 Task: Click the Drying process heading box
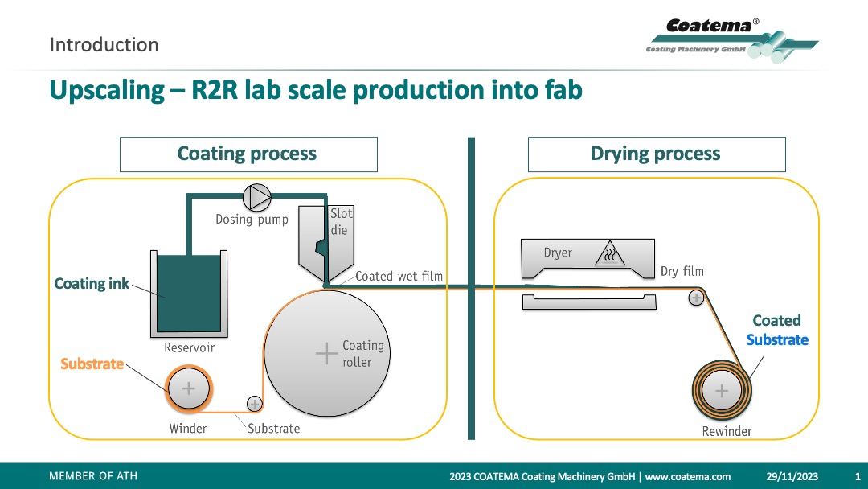click(x=657, y=154)
